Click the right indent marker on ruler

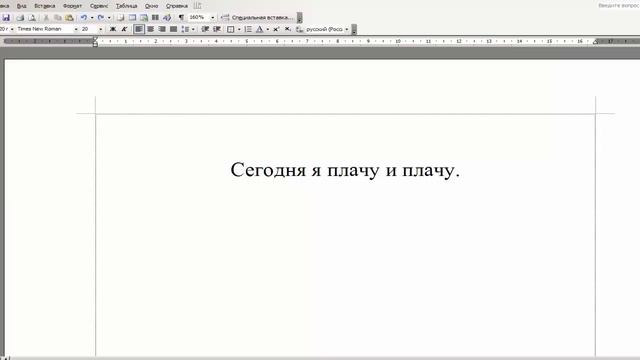coord(596,42)
